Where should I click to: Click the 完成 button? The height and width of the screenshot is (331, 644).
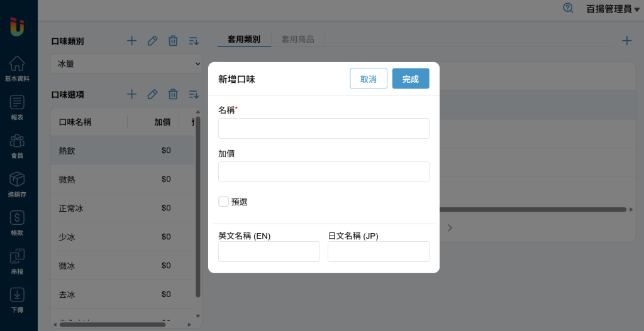coord(411,79)
